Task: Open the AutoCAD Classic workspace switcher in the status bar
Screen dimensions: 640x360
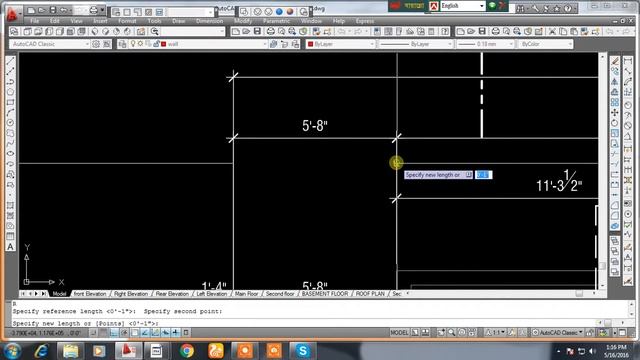Action: coord(558,333)
